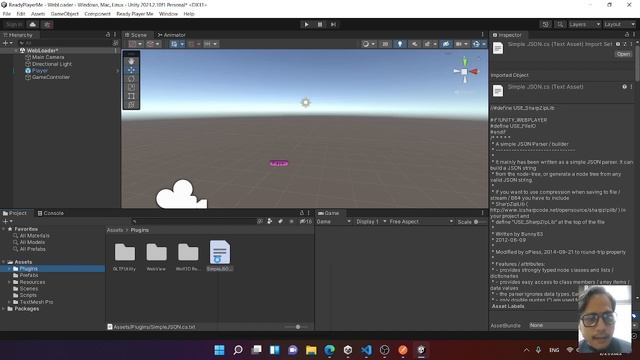Open version control icon next to cloud
Image resolution: width=640 pixels, height=360 pixels.
pyautogui.click(x=47, y=24)
